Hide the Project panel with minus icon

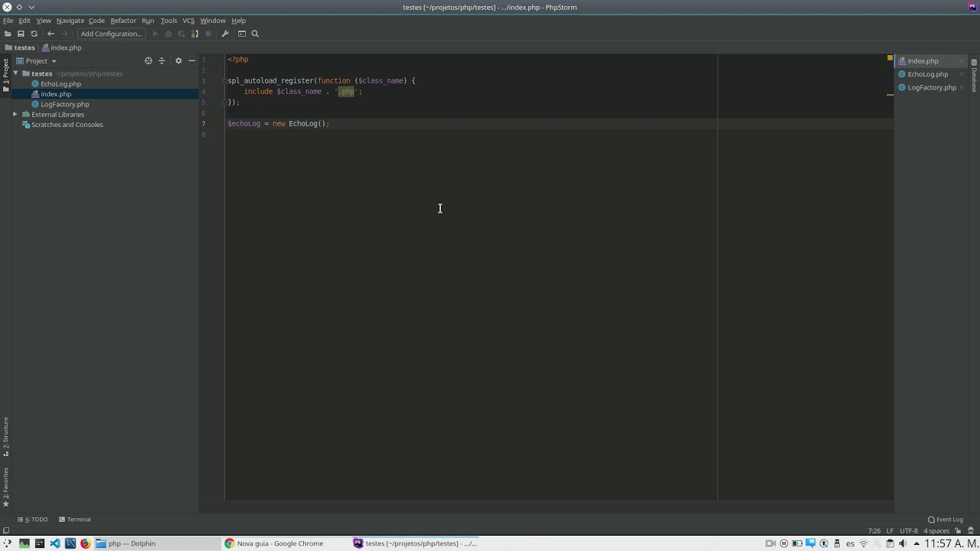click(x=191, y=60)
